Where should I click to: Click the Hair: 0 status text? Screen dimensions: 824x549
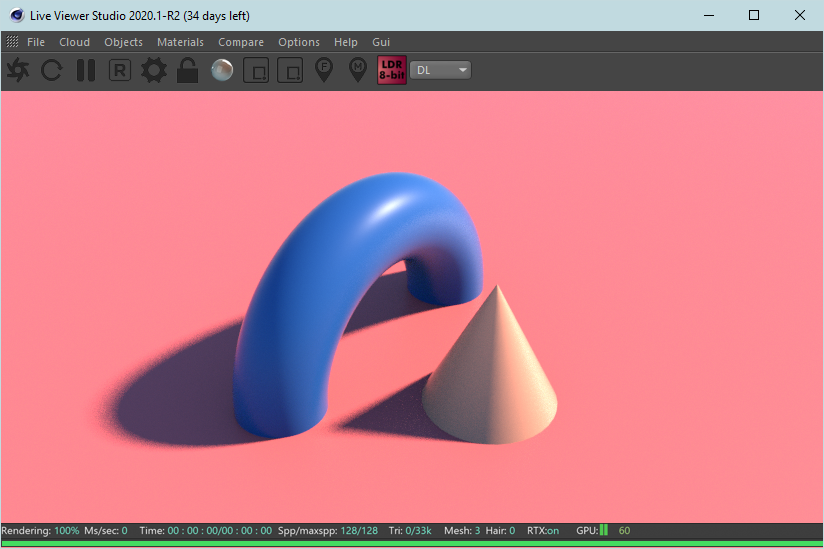click(x=500, y=531)
